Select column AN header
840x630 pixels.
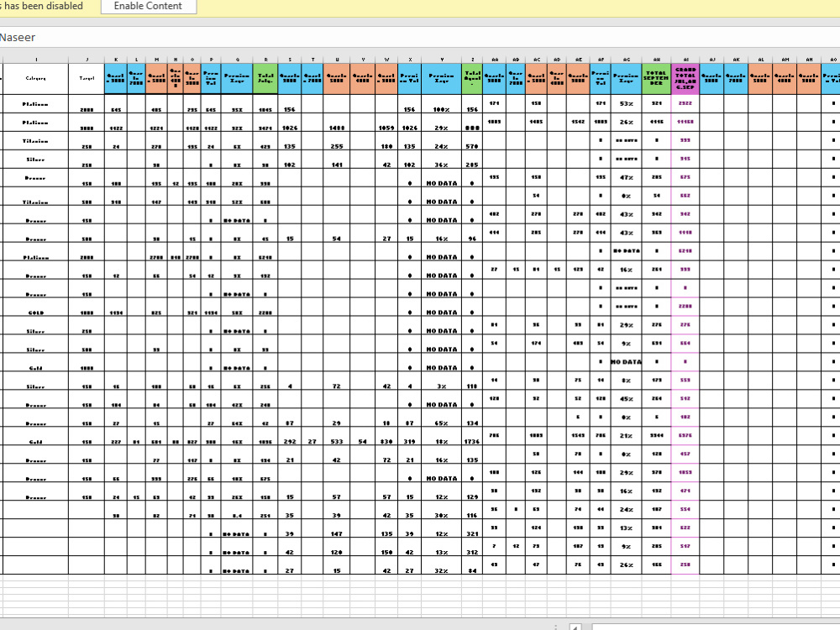click(809, 59)
